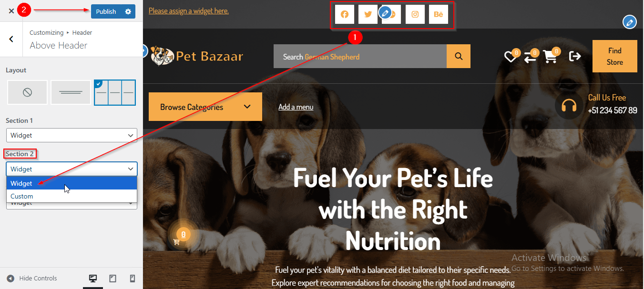Screen dimensions: 644x289
Task: Click the Behance social icon
Action: point(439,14)
